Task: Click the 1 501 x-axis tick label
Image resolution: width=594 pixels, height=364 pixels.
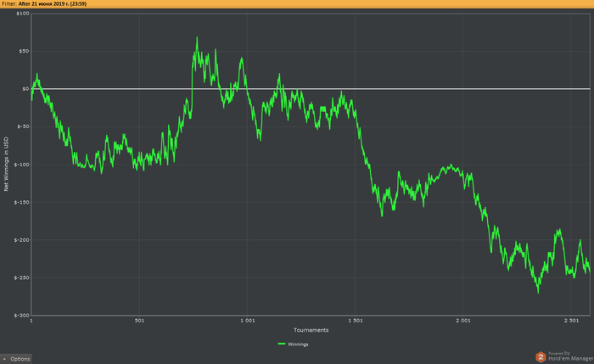Action: pos(355,321)
